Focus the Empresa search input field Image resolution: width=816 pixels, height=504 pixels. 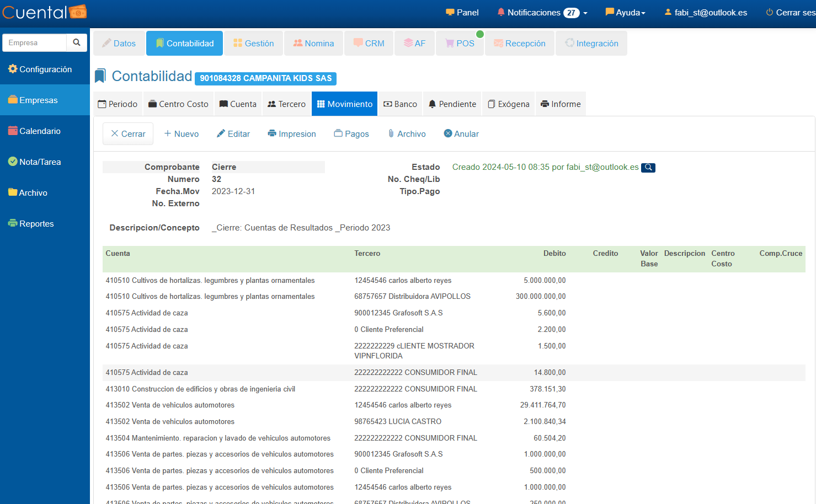[x=35, y=42]
